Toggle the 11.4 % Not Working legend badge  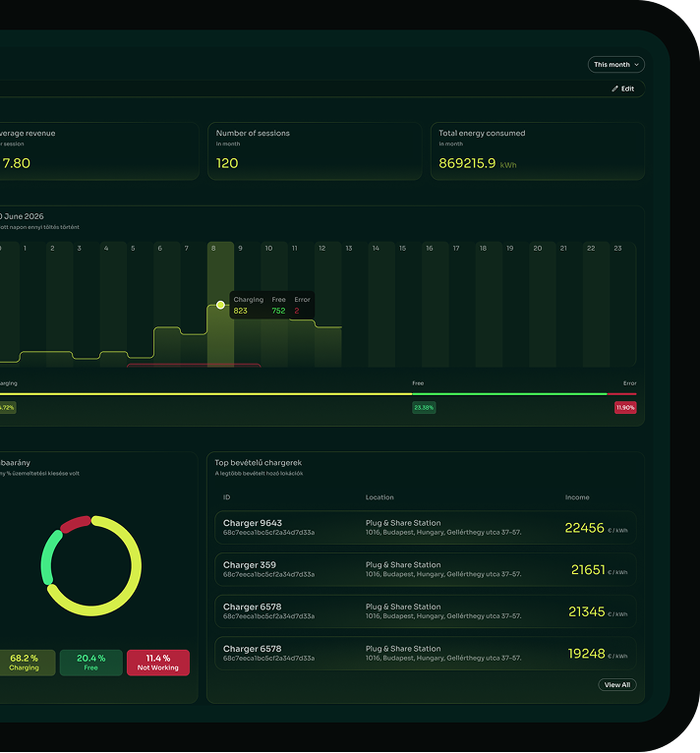(158, 663)
